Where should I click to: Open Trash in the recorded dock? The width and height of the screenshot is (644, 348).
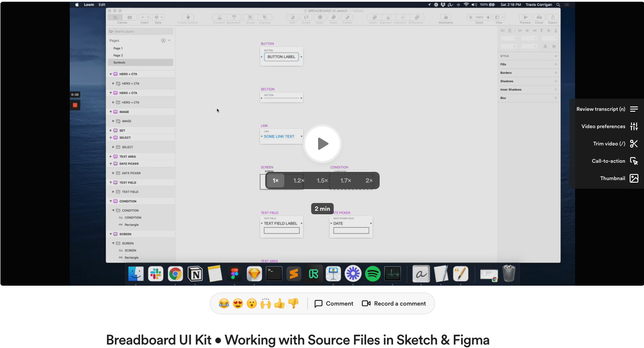[509, 274]
